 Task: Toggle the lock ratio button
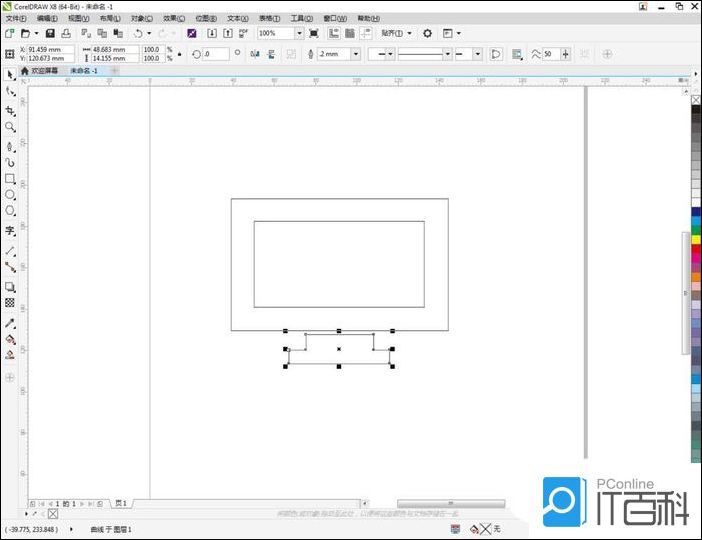click(x=179, y=54)
